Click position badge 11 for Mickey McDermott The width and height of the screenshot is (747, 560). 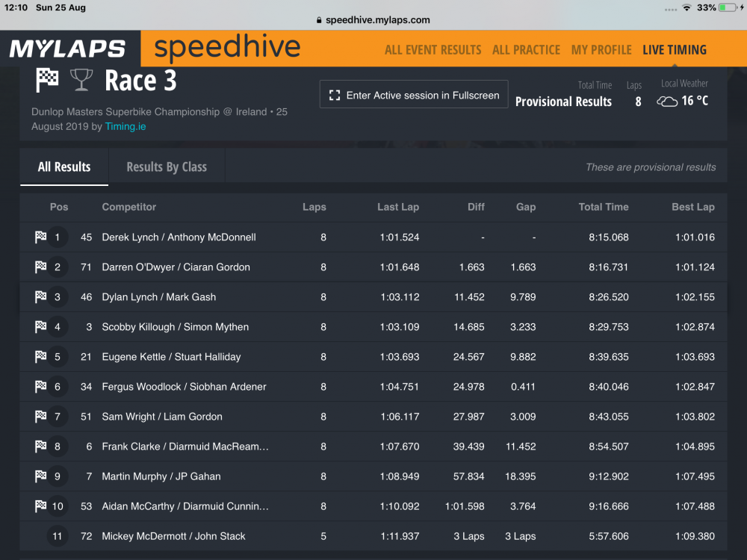(58, 536)
